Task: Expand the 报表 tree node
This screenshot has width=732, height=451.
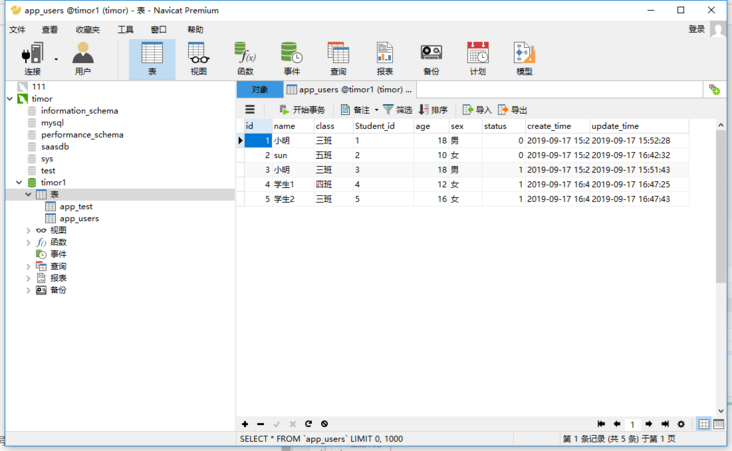Action: (28, 278)
